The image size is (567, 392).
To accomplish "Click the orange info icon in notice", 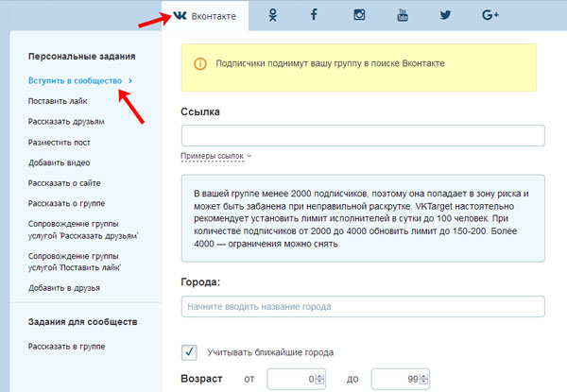I will click(200, 64).
